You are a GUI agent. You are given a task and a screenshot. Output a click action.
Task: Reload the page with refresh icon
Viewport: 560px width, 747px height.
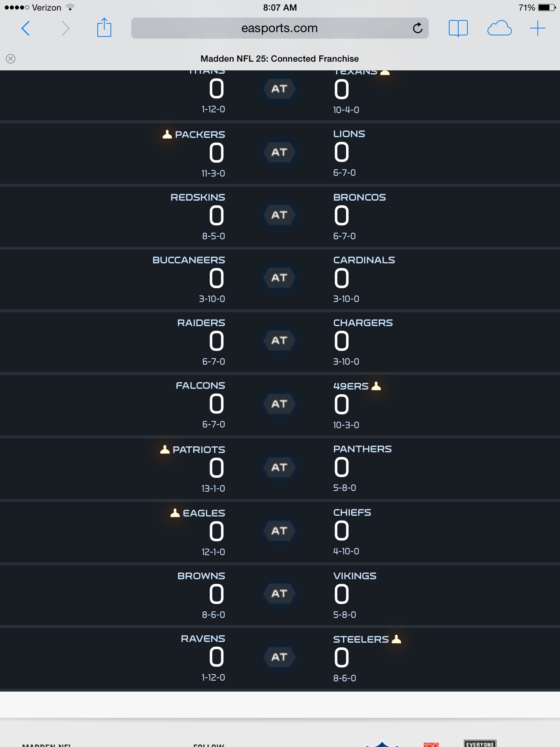click(x=418, y=28)
